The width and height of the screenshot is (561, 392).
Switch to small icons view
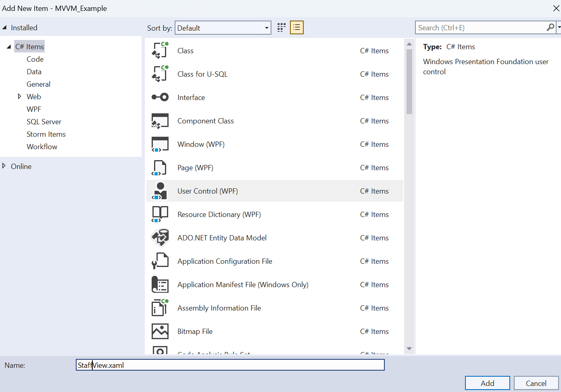pyautogui.click(x=281, y=27)
